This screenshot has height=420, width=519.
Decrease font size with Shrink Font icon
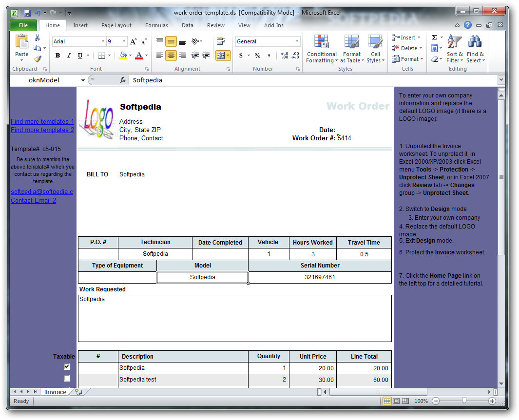point(144,41)
